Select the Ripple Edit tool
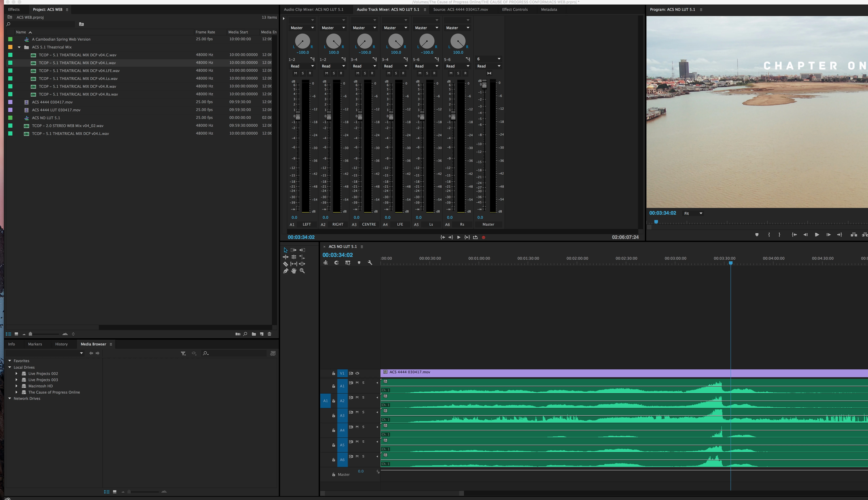The width and height of the screenshot is (868, 500). [x=285, y=257]
